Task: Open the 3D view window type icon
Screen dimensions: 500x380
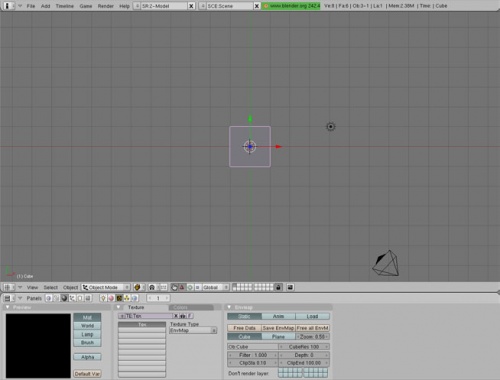Action: pyautogui.click(x=8, y=287)
